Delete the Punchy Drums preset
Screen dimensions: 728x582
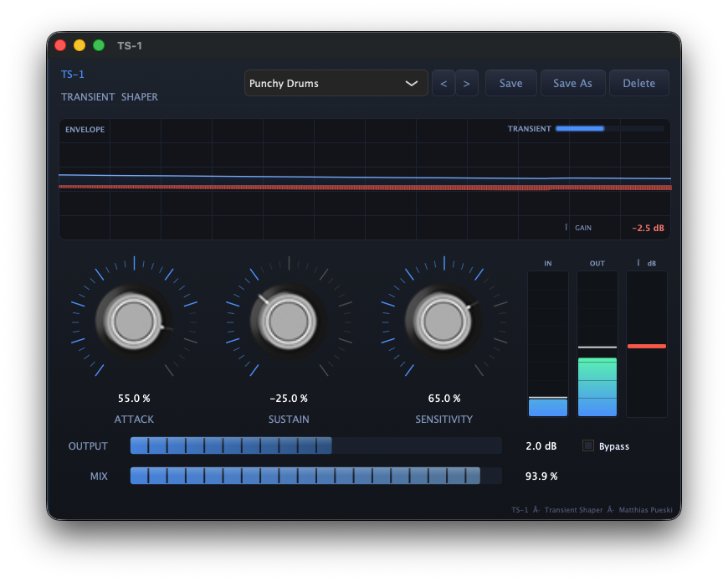[638, 82]
